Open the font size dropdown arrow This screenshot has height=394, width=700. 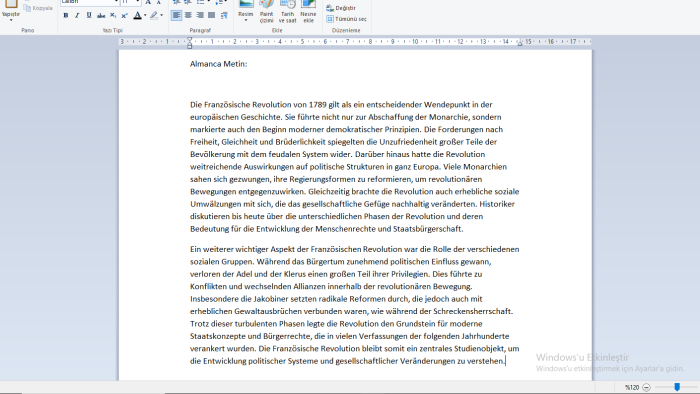coord(138,2)
